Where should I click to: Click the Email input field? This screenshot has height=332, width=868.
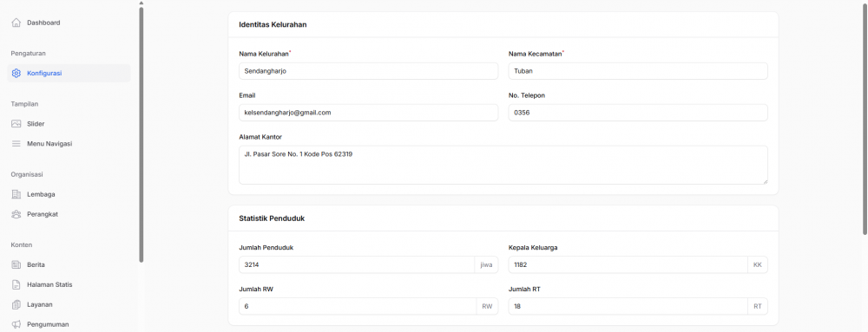tap(369, 112)
